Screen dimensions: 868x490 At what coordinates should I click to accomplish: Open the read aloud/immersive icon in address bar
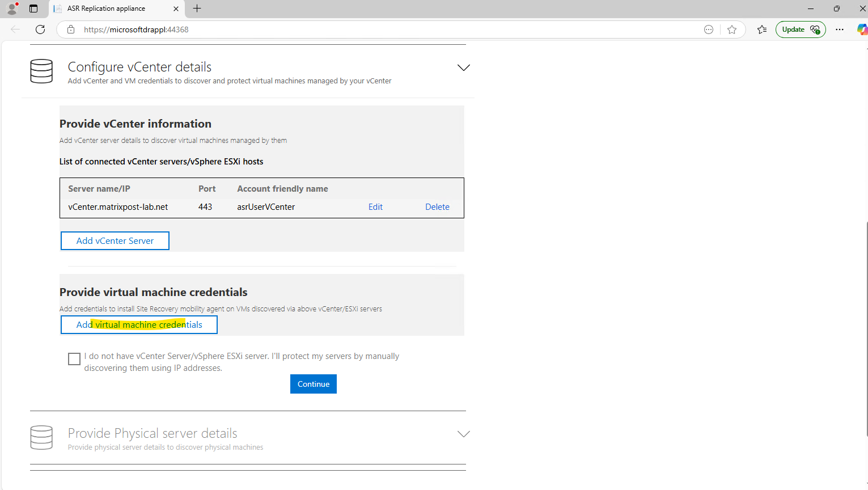(709, 29)
